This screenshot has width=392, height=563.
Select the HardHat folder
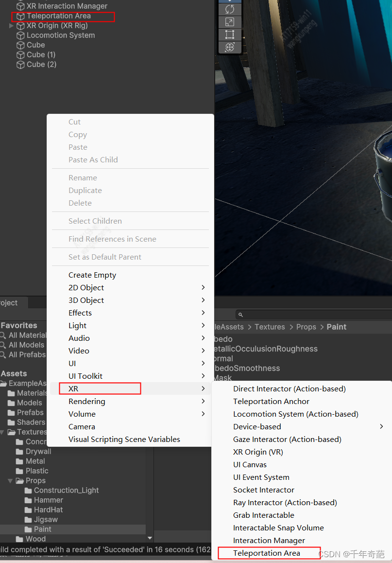click(x=49, y=510)
